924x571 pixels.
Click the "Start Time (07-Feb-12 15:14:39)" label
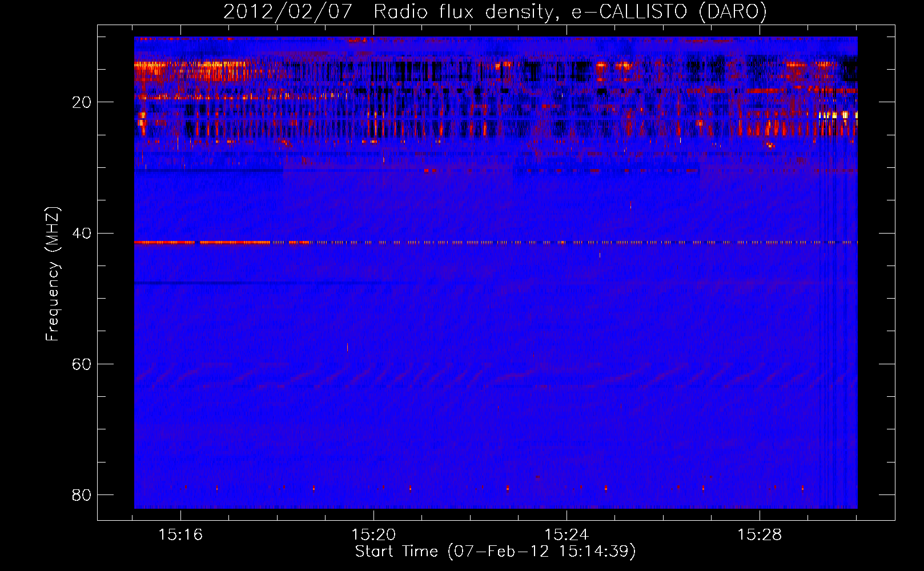495,552
